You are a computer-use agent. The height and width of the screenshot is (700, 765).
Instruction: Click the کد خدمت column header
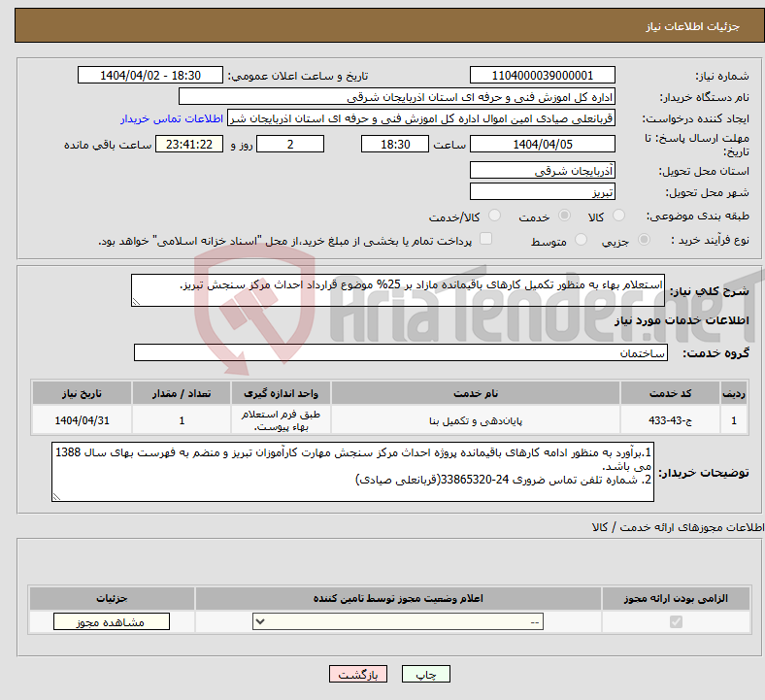point(671,393)
